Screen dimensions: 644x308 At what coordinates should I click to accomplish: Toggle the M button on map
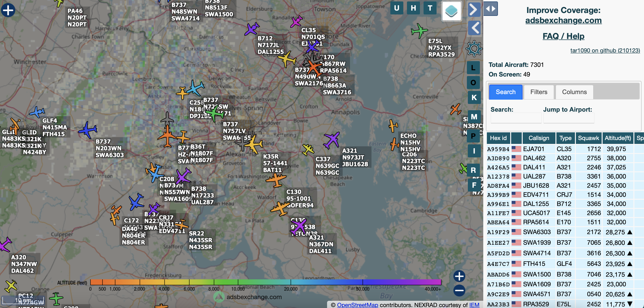[474, 117]
